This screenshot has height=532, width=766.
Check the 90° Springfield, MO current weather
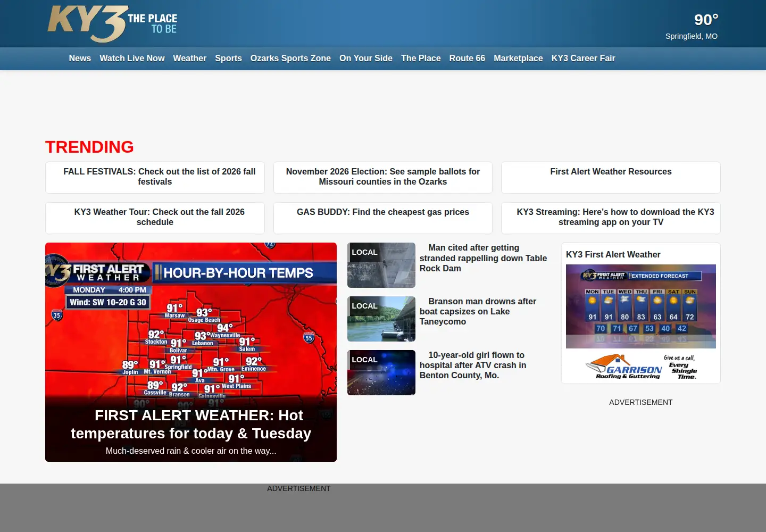coord(692,27)
